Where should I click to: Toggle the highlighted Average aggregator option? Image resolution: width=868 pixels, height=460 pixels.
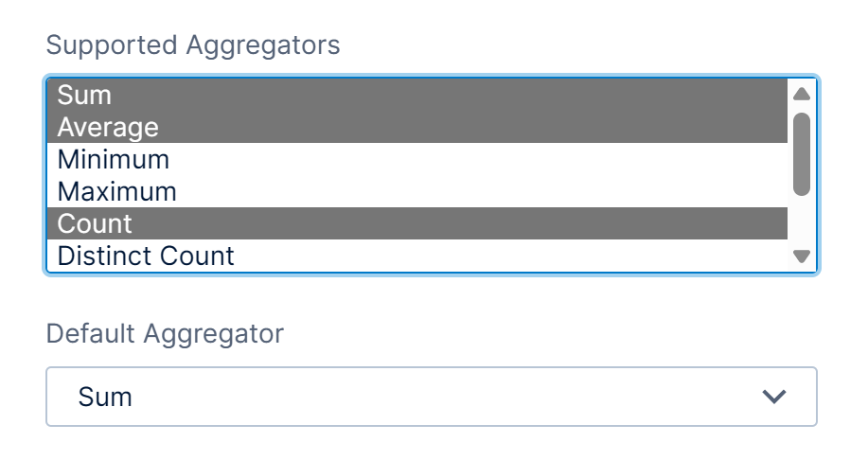point(108,128)
